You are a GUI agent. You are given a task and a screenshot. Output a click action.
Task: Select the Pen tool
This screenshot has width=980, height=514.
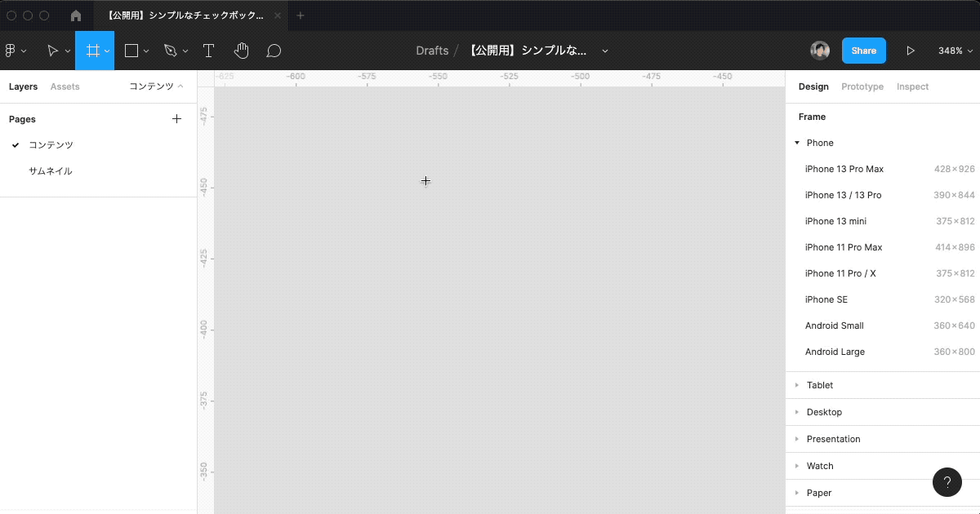coord(171,50)
